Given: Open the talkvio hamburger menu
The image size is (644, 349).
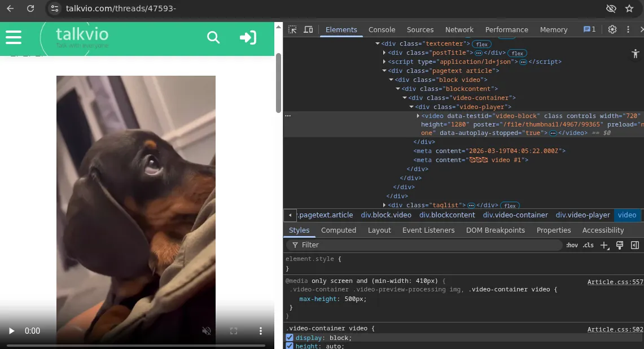Looking at the screenshot, I should pyautogui.click(x=14, y=37).
